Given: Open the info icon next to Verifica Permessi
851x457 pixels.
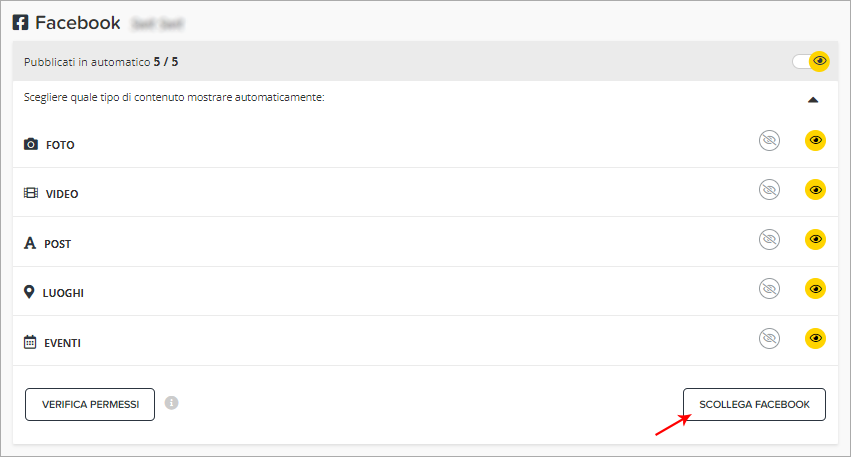Looking at the screenshot, I should (172, 403).
